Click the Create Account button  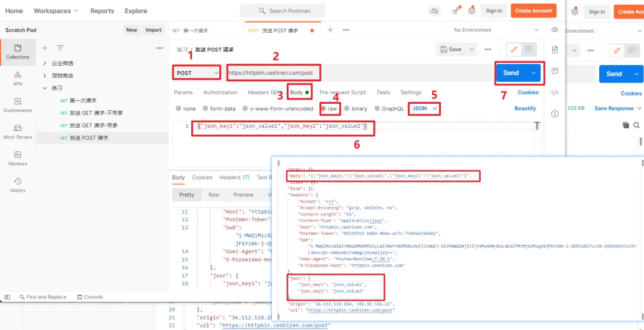[x=534, y=11]
